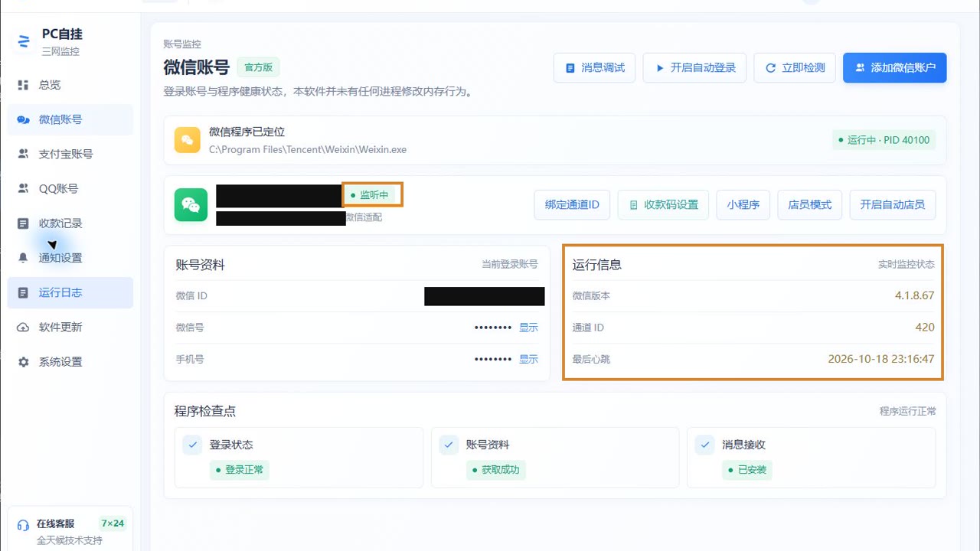Click the 实时监控状态 label
Image resolution: width=980 pixels, height=551 pixels.
[906, 265]
